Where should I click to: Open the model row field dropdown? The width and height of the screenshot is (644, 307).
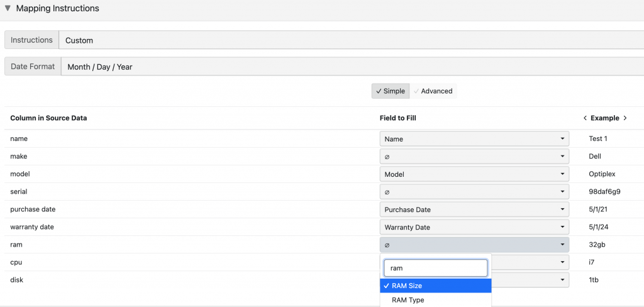[474, 174]
